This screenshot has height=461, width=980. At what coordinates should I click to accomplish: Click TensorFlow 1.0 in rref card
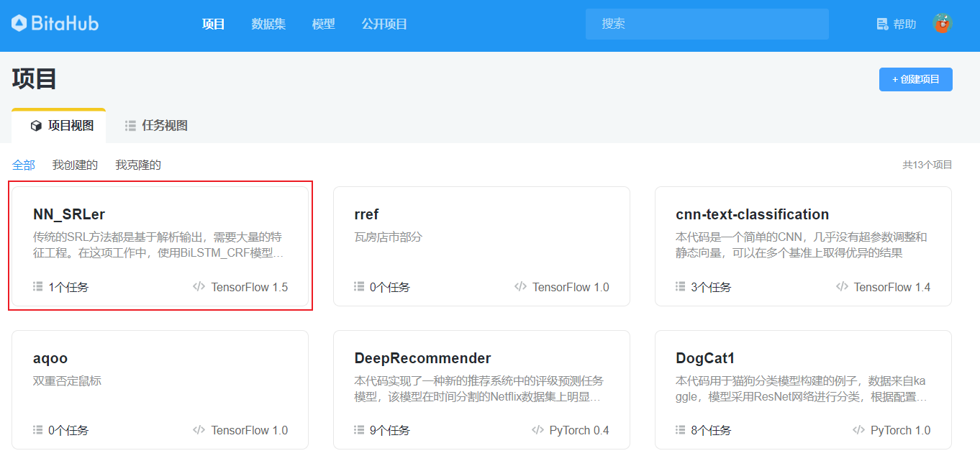pyautogui.click(x=571, y=287)
